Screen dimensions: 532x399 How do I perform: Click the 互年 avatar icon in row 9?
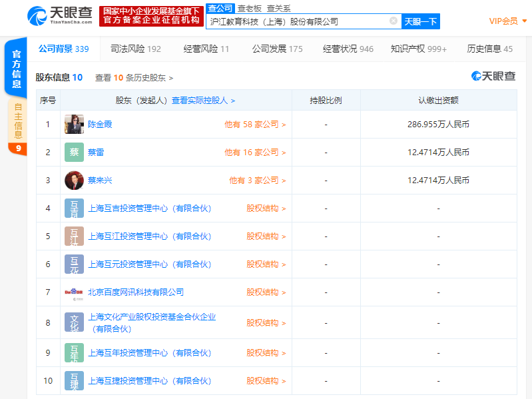[74, 353]
